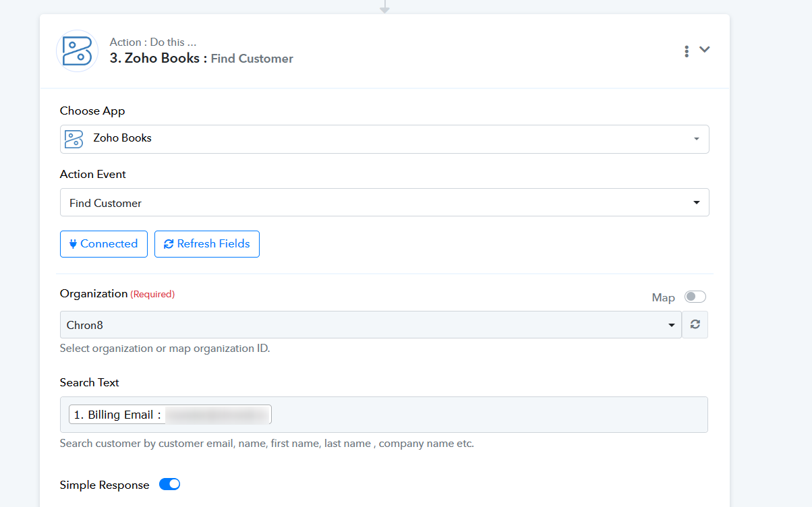This screenshot has height=507, width=812.
Task: Click the step title '3. Zoho Books : Find Customer'
Action: click(x=202, y=58)
